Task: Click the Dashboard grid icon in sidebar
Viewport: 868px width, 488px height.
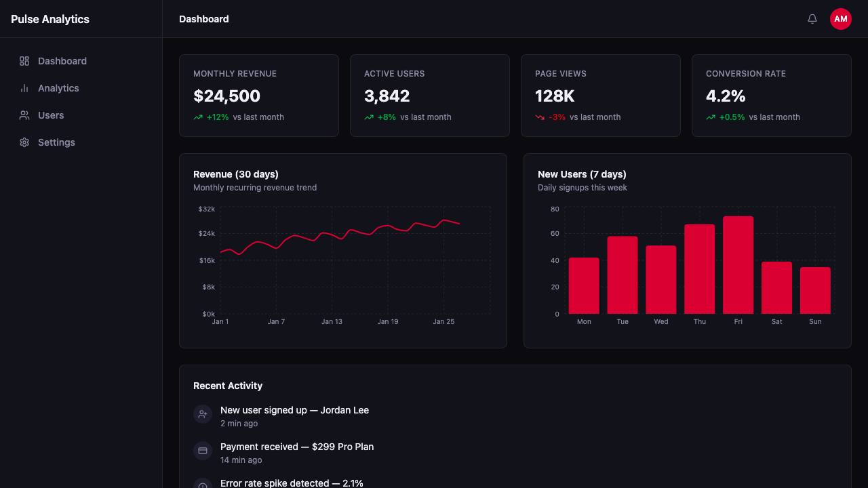Action: point(24,61)
